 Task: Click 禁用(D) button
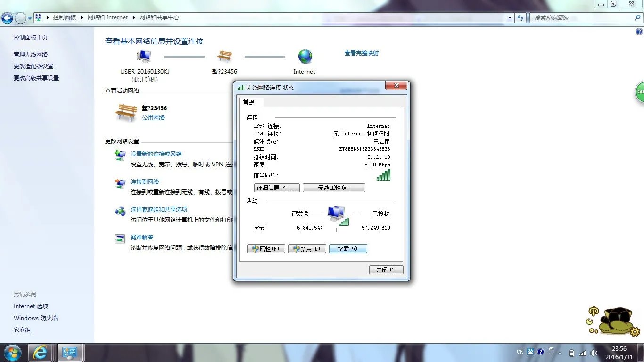pyautogui.click(x=307, y=249)
